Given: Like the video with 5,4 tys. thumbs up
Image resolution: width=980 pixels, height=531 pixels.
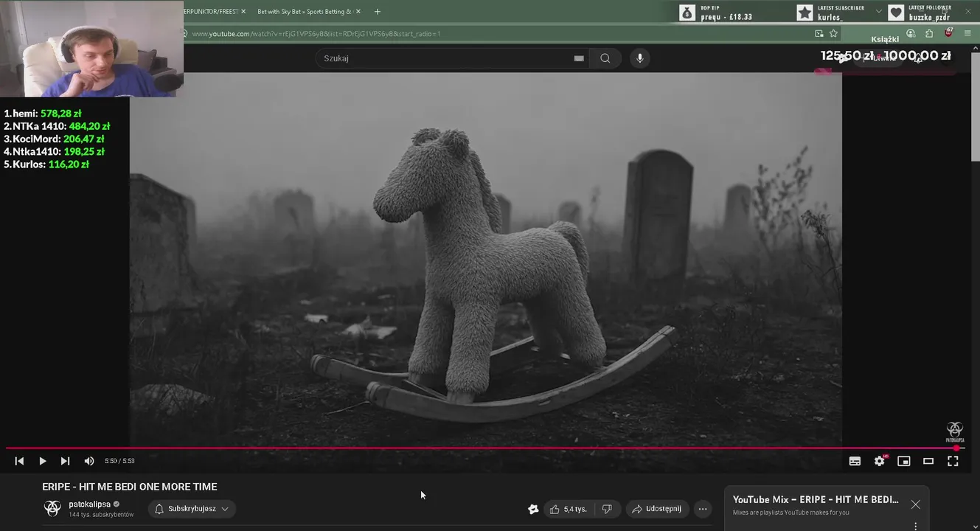Looking at the screenshot, I should coord(568,509).
